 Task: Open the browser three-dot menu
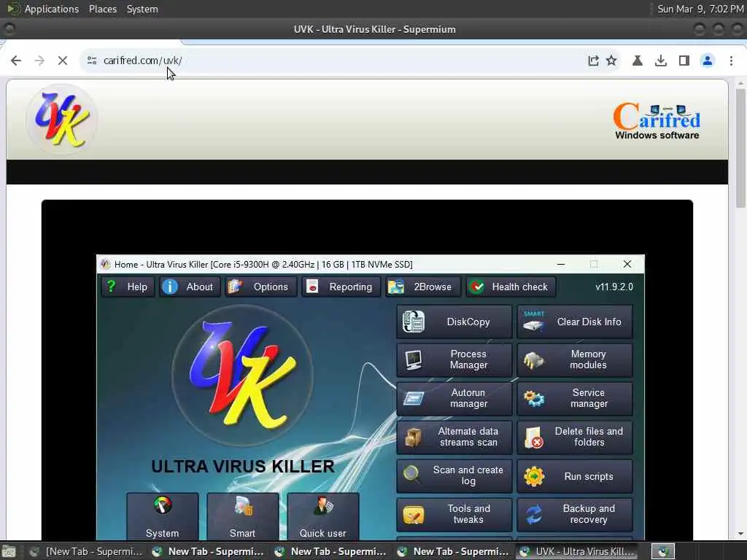coord(731,61)
